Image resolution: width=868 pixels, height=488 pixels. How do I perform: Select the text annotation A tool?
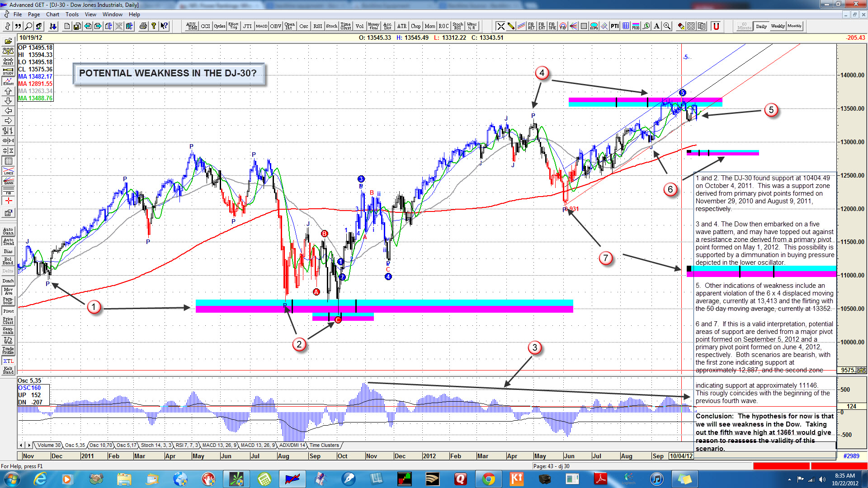tap(656, 26)
